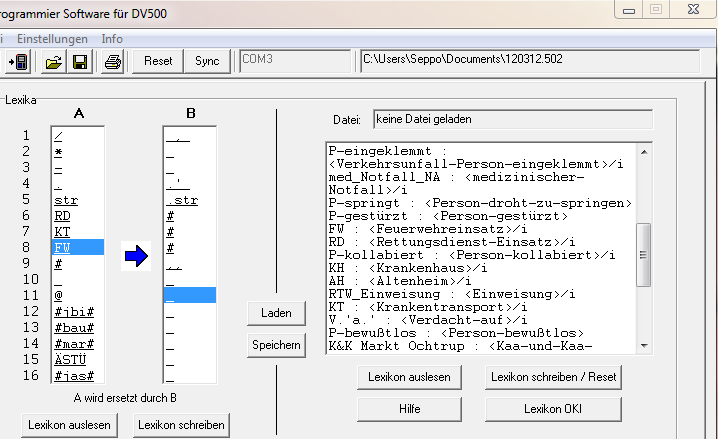Viewport: 718px width, 439px height.
Task: Print using the printer toolbar icon
Action: point(113,61)
